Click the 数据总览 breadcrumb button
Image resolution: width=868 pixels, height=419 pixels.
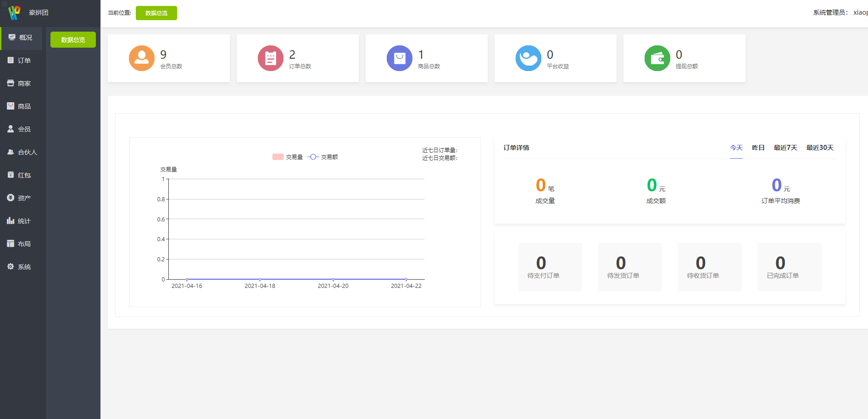(156, 13)
